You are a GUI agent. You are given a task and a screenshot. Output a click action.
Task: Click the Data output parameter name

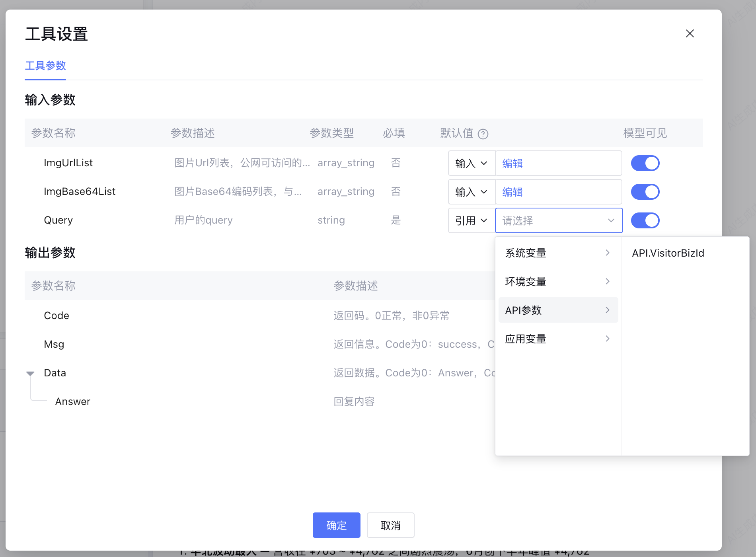[x=55, y=373]
